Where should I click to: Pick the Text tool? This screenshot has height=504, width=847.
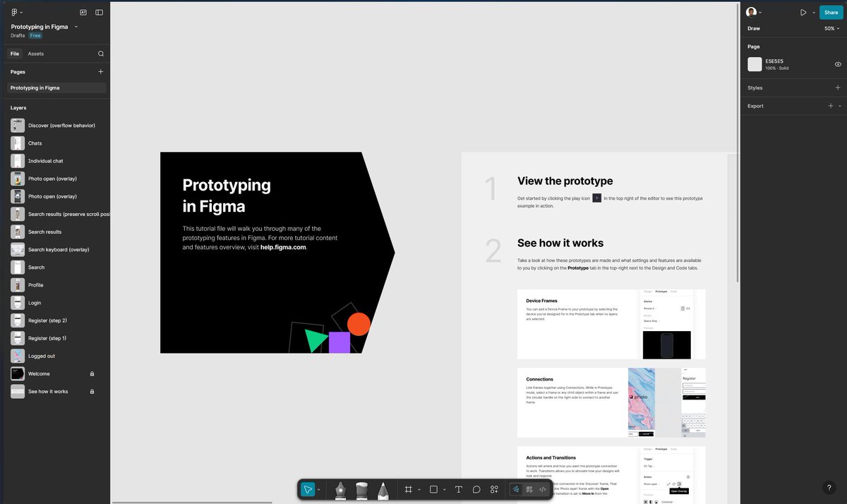(x=459, y=489)
